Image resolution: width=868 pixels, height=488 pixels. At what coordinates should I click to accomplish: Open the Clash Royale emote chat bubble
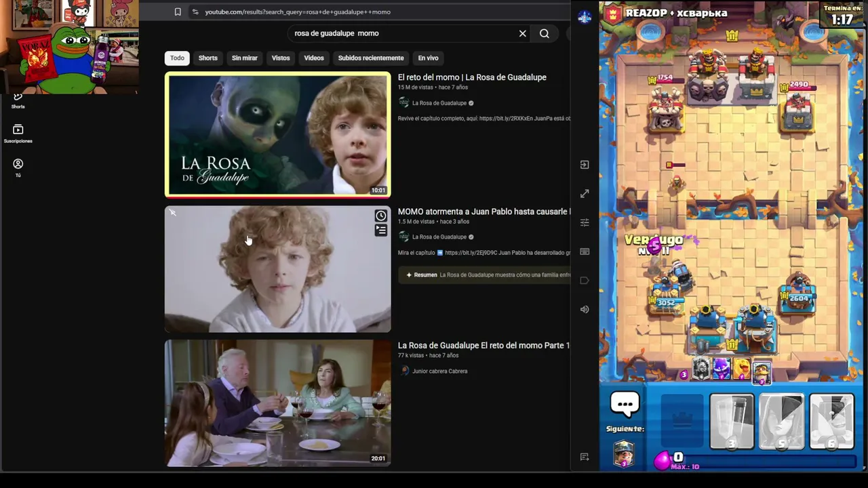coord(625,405)
